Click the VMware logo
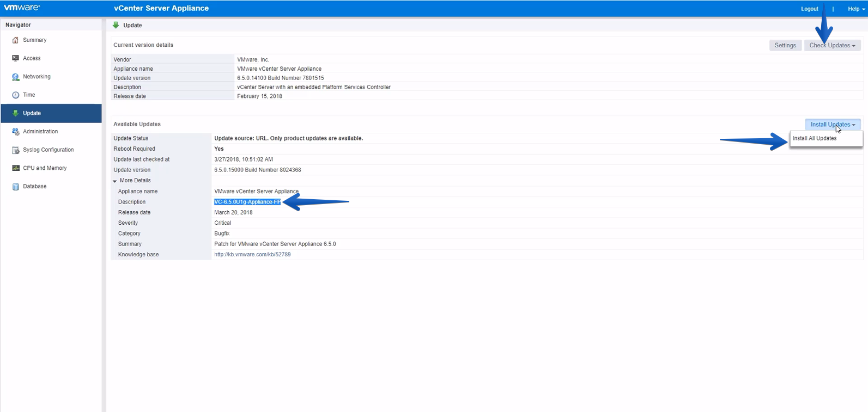The image size is (868, 412). 22,8
